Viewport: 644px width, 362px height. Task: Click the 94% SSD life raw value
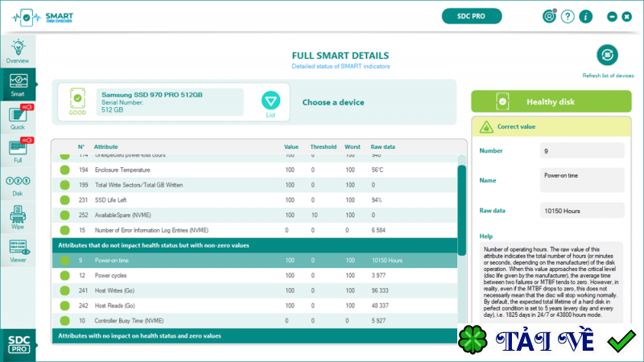pos(377,200)
